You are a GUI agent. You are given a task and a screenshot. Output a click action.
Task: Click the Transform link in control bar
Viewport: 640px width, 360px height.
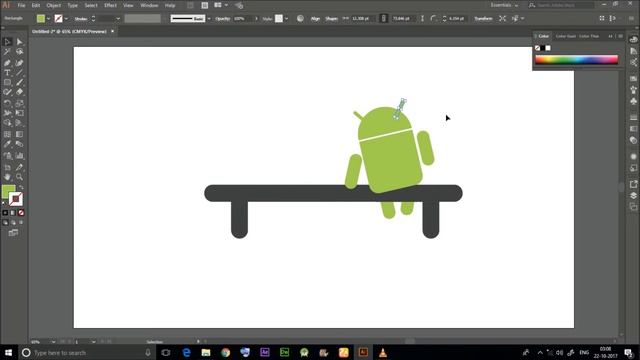pos(483,19)
